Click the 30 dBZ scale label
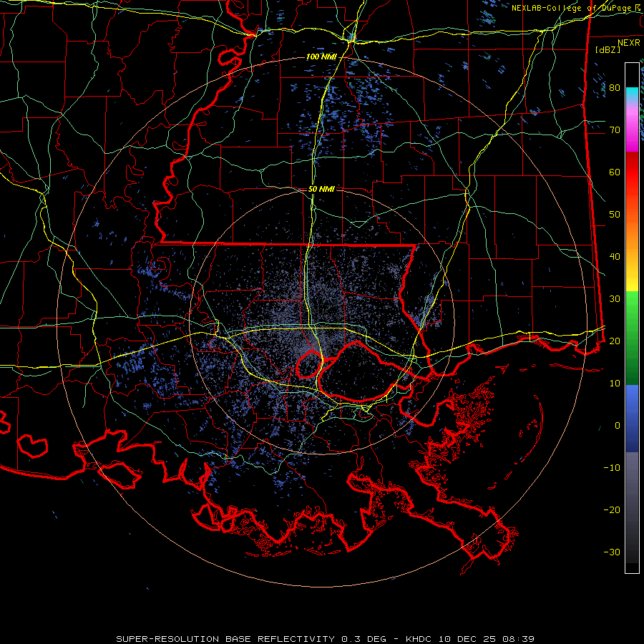Viewport: 644px width, 644px height. coord(615,298)
